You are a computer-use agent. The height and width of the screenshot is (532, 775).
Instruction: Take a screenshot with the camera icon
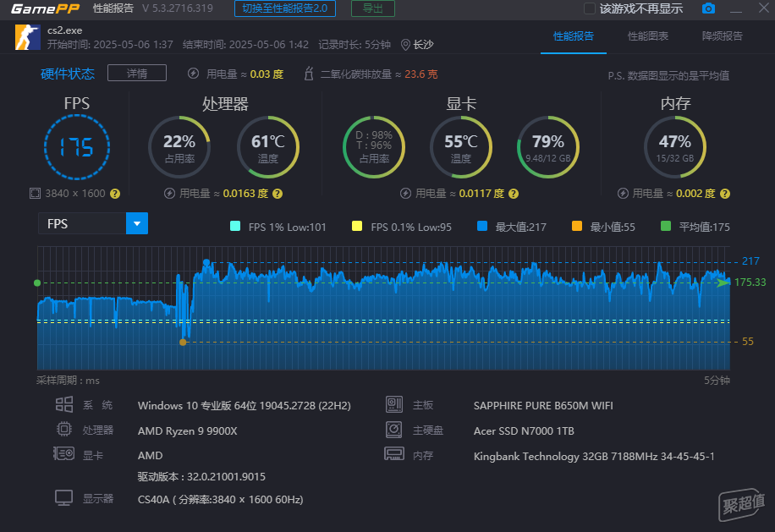click(x=708, y=8)
